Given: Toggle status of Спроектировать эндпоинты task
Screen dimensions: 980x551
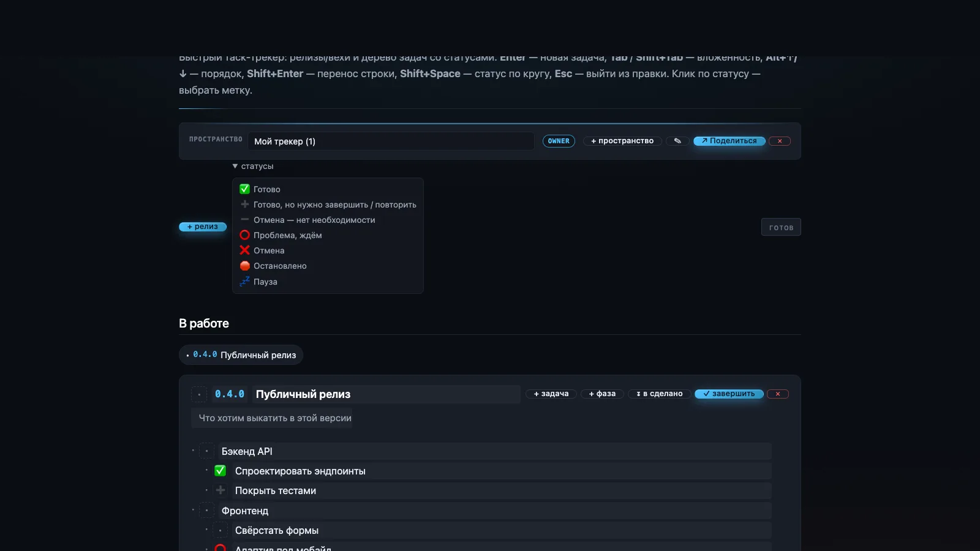Looking at the screenshot, I should click(221, 471).
